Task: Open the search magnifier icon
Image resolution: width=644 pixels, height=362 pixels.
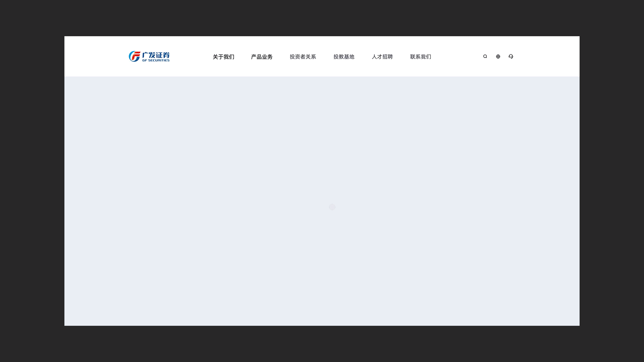Action: pyautogui.click(x=485, y=56)
